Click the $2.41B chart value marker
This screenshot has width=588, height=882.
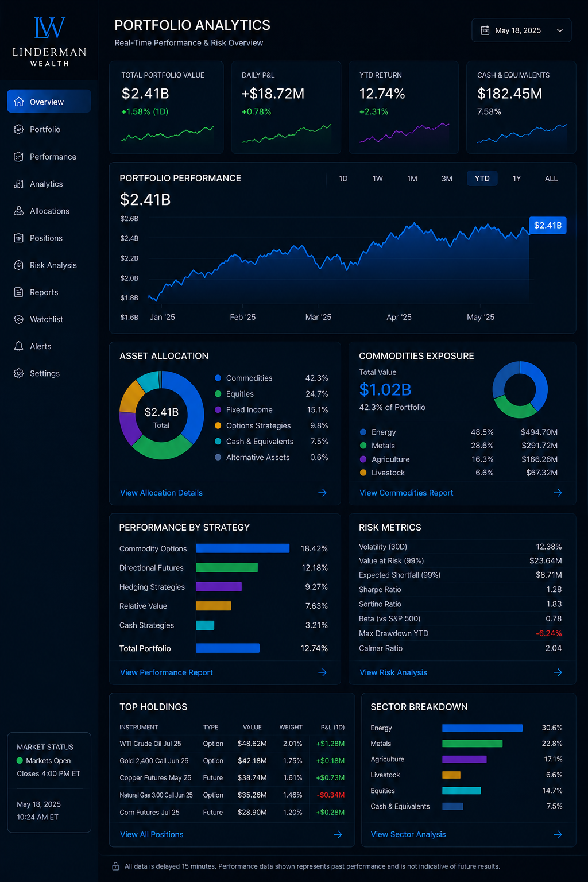click(x=548, y=225)
